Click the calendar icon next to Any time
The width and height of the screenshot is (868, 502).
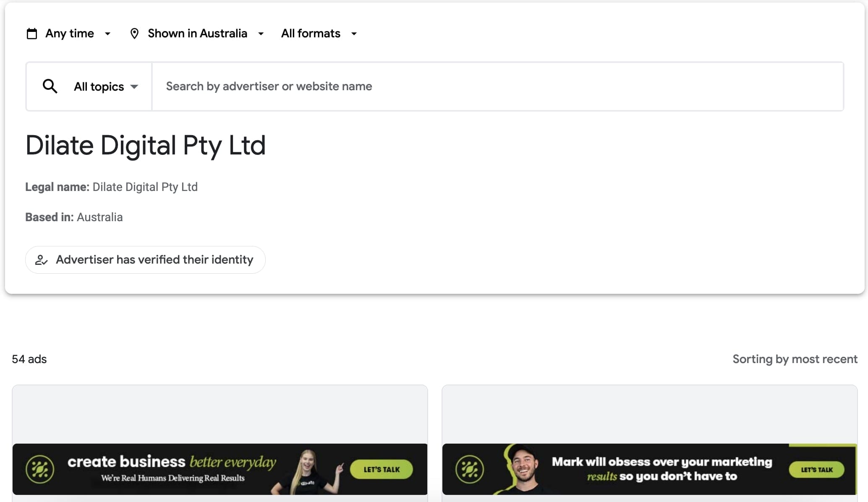(x=31, y=33)
